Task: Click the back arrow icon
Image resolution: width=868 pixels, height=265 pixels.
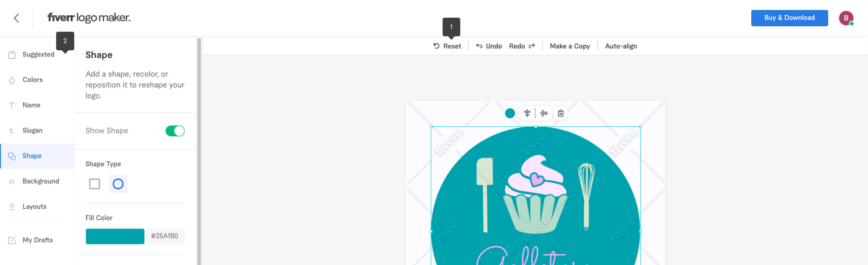Action: tap(16, 18)
